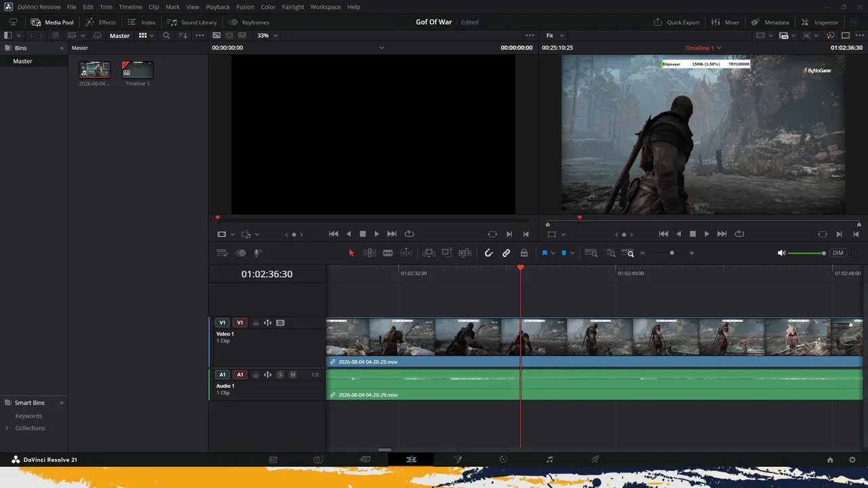Open the Deliver page rocket icon
Image resolution: width=868 pixels, height=488 pixels.
(x=595, y=460)
